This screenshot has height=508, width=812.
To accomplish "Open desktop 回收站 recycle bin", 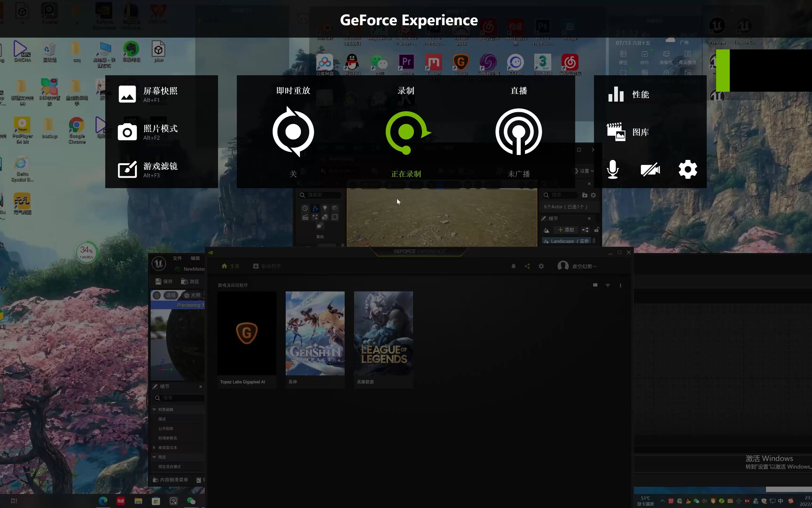I will click(x=50, y=52).
